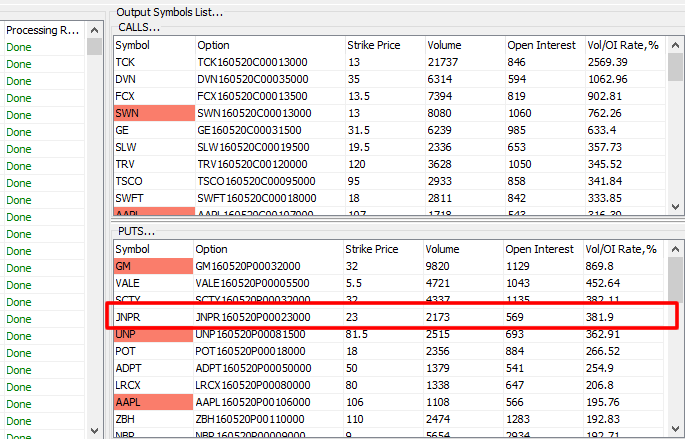
Task: Sort PUTS table by Option column header
Action: pos(268,249)
